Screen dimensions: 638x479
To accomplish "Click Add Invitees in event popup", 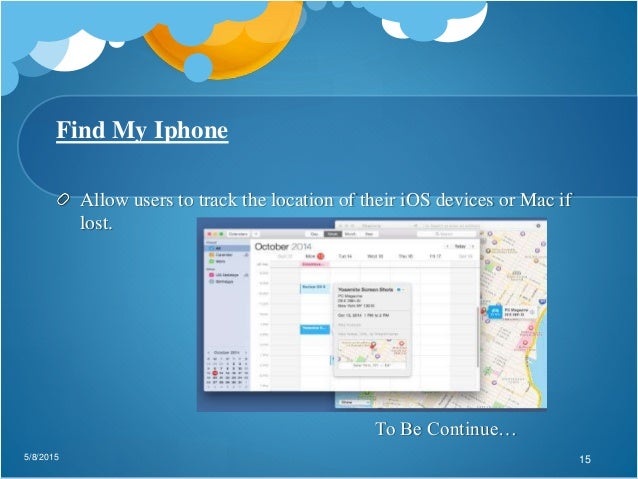I will [349, 325].
